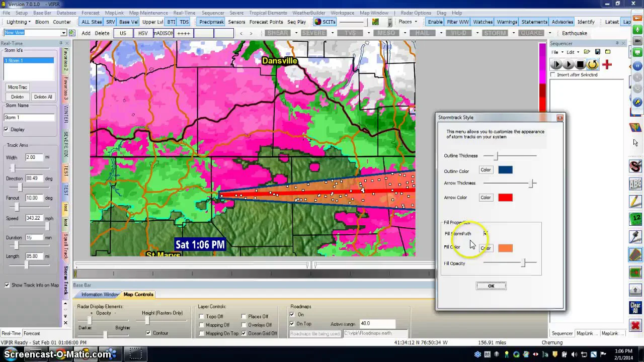
Task: Open the TVS dropdown arrow
Action: point(368,33)
